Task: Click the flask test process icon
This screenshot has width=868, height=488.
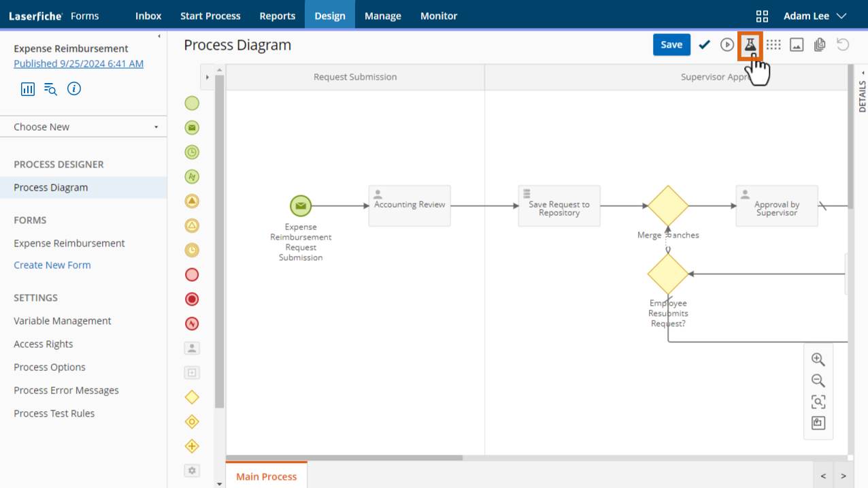Action: [750, 45]
